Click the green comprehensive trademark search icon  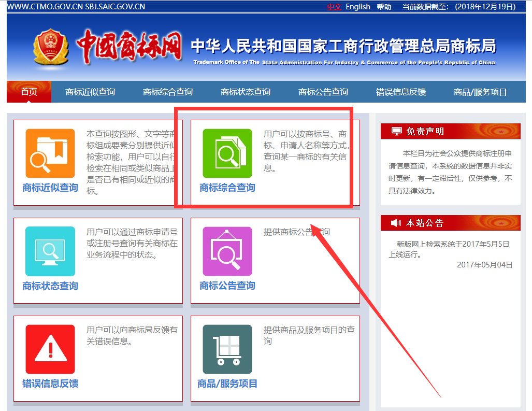[227, 153]
